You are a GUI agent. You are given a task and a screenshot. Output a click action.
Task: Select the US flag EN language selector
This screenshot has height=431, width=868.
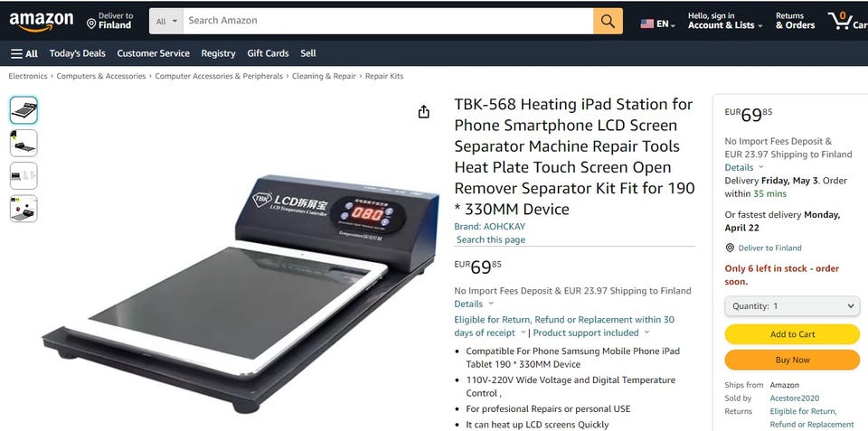click(x=657, y=23)
